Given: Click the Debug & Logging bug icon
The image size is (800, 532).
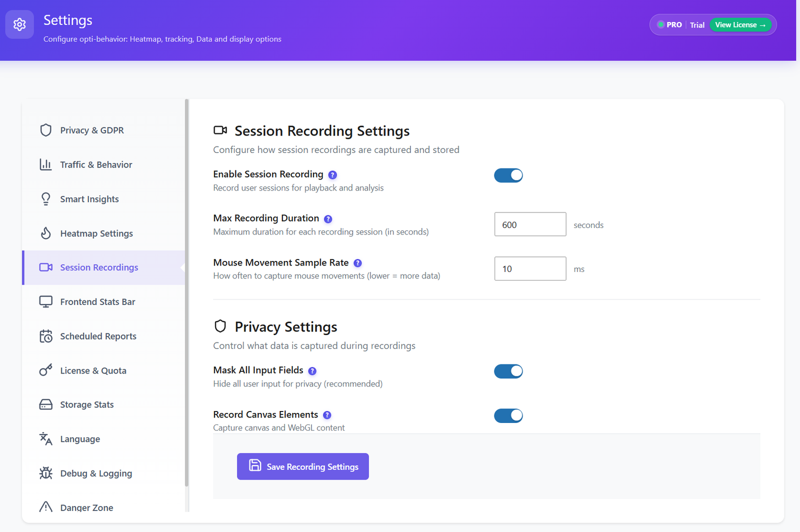Looking at the screenshot, I should [46, 473].
